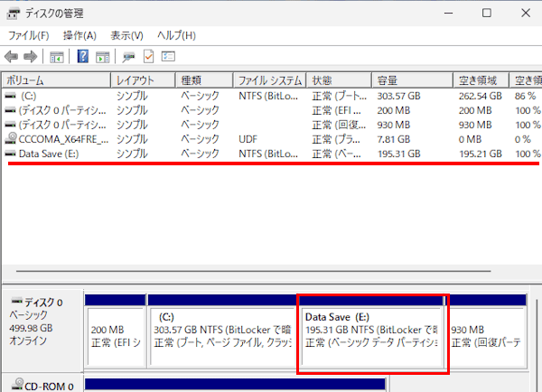Click the disc icon beside CCCOMA_X64FRE volume
This screenshot has height=392, width=542.
click(11, 138)
